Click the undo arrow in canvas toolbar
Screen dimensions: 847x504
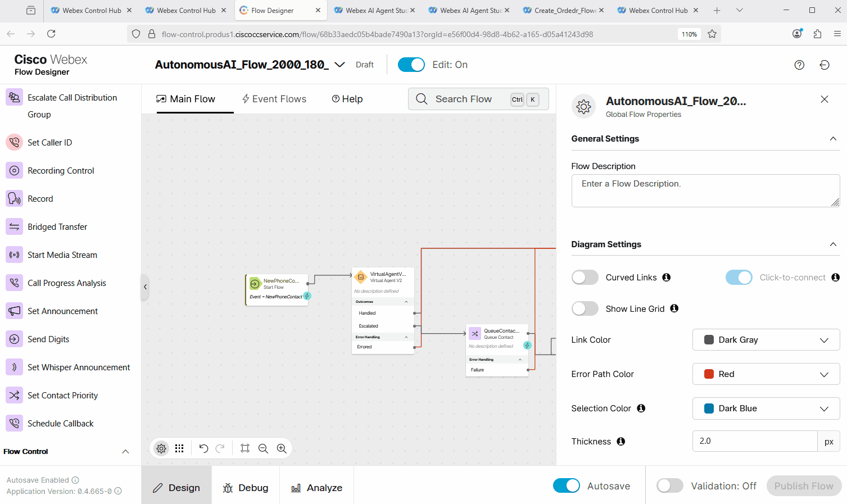(x=203, y=448)
